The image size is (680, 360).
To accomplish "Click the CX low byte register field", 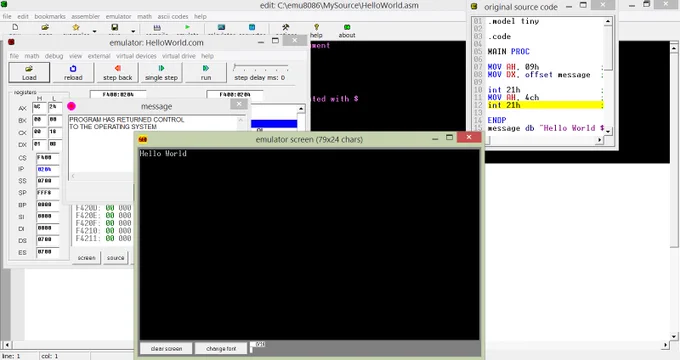I will click(x=54, y=132).
